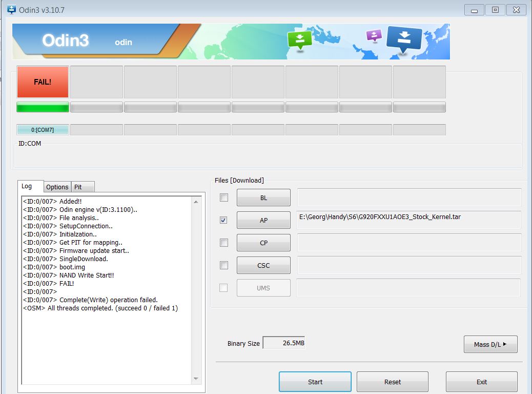
Task: Click log line 'Get PIT for mapping..'
Action: coord(73,243)
